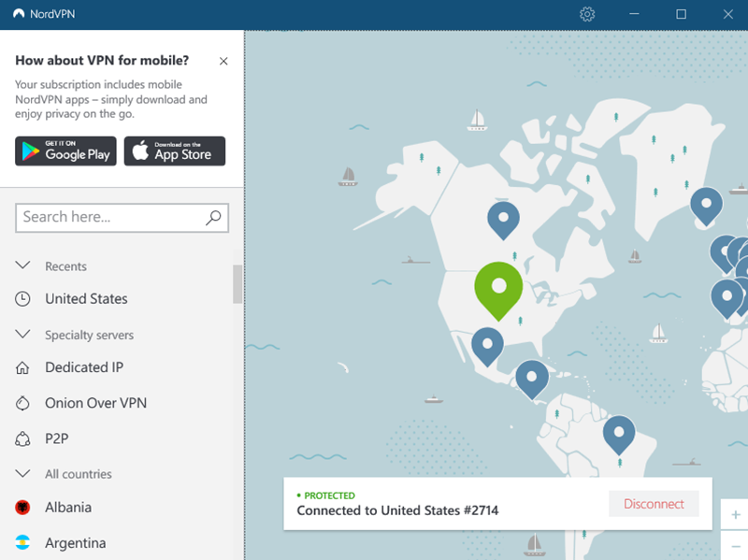Minimize the NordVPN window
Image resolution: width=748 pixels, height=560 pixels.
(x=634, y=14)
